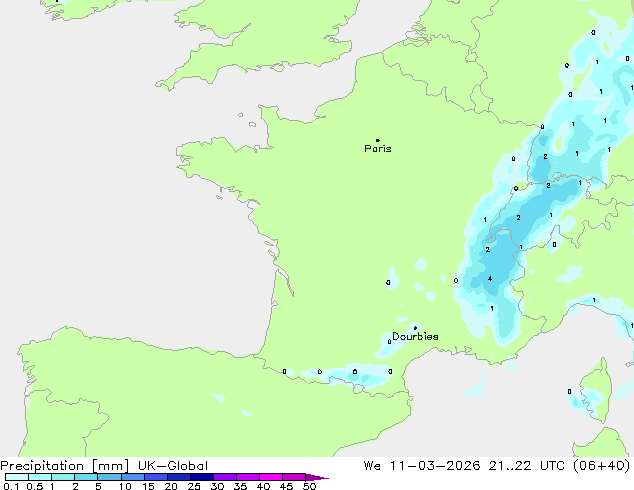634x490 pixels.
Task: Pick the 40–45 mm magenta legend swatch
Action: 271,477
